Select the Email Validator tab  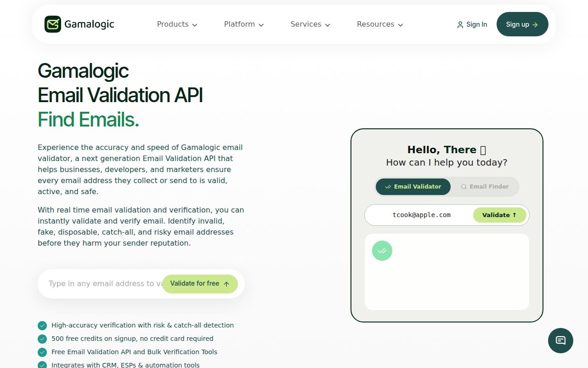[x=413, y=187]
